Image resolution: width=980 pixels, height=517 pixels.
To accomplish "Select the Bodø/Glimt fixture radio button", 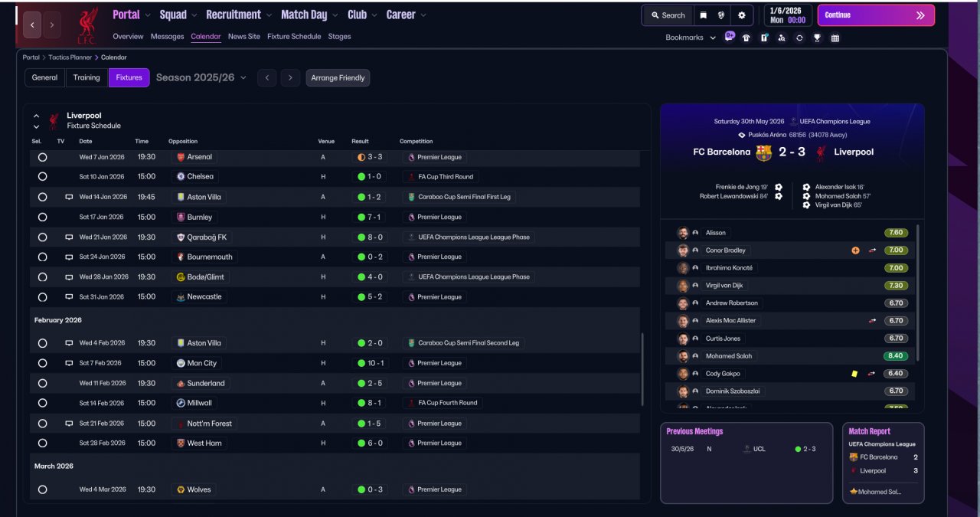I will click(x=42, y=277).
